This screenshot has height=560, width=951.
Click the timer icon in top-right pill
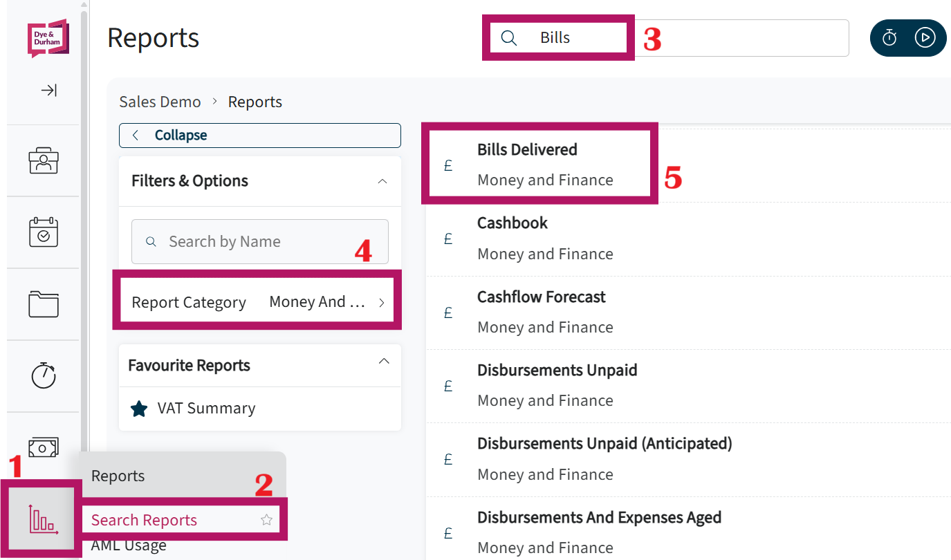pyautogui.click(x=889, y=37)
